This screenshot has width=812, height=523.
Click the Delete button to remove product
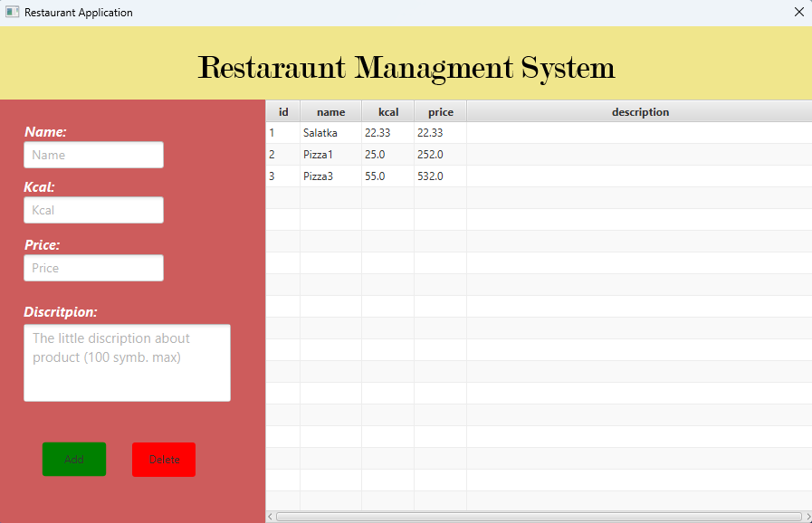coord(163,459)
